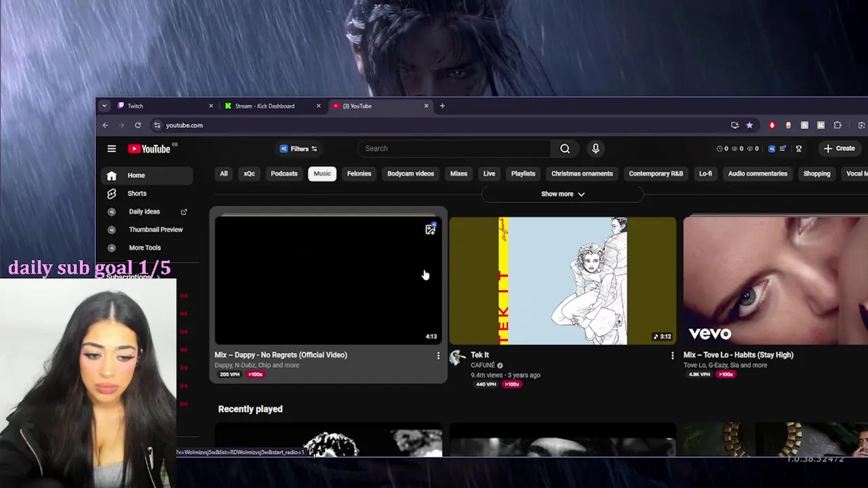
Task: Open the Dappy No Regrets mix thumbnail
Action: point(328,281)
